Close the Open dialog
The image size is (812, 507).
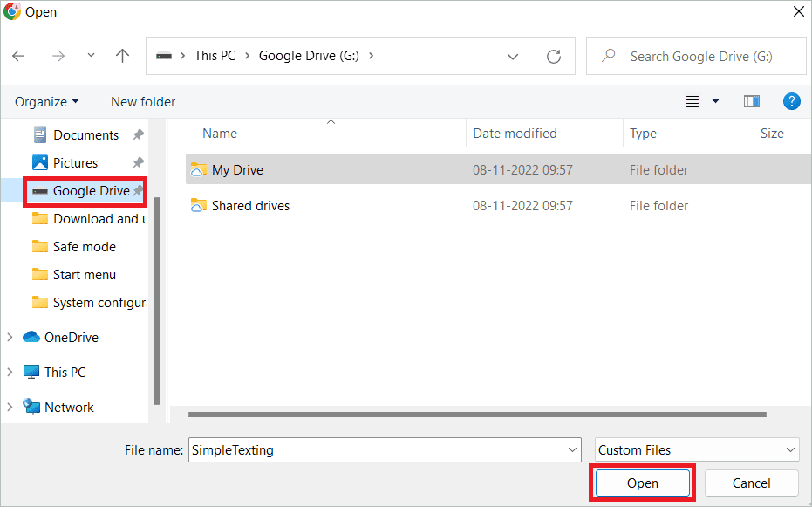coord(799,11)
